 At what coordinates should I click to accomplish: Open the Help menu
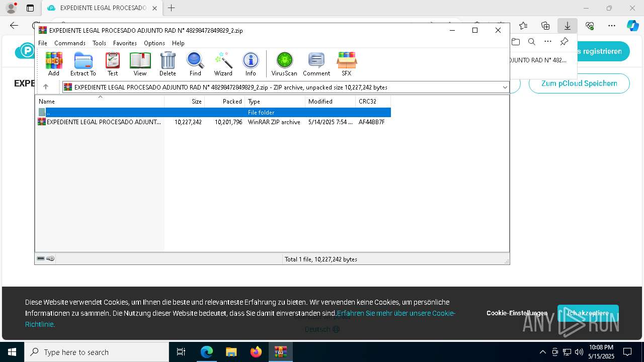(x=178, y=43)
